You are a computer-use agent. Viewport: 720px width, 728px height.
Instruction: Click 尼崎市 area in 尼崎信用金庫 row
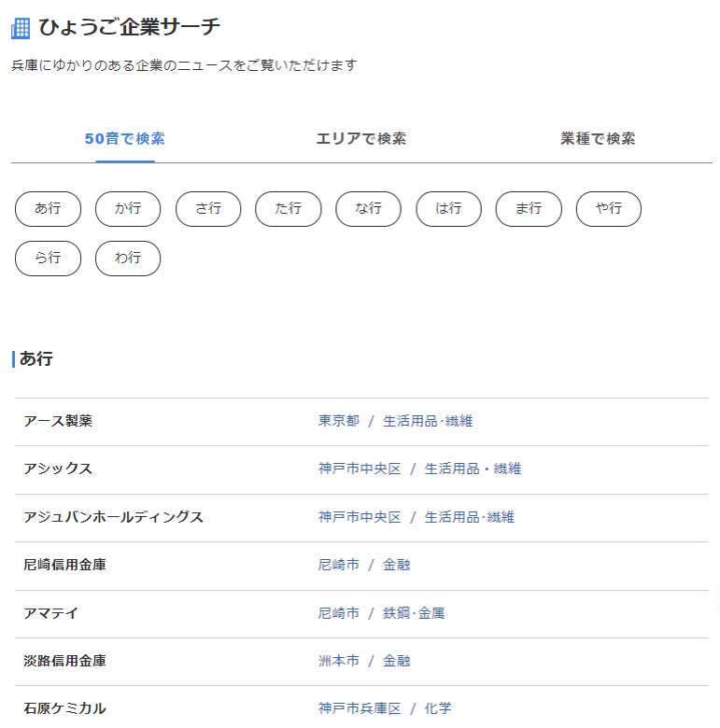click(339, 565)
